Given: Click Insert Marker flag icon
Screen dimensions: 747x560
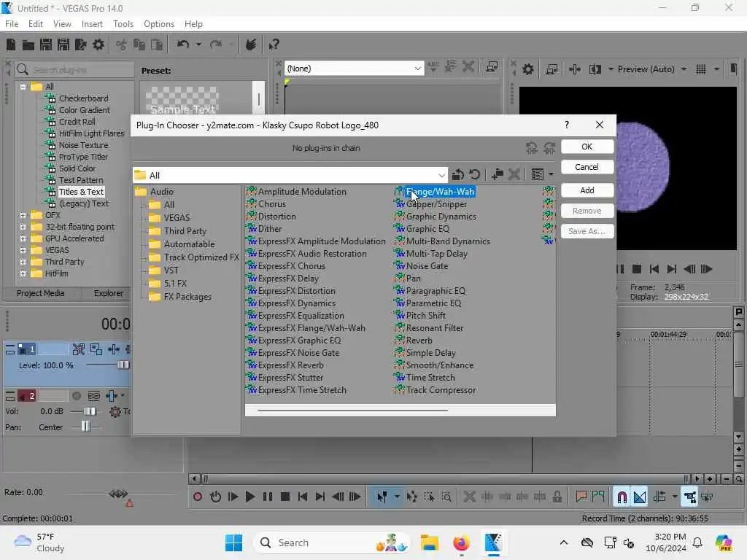Looking at the screenshot, I should [581, 497].
